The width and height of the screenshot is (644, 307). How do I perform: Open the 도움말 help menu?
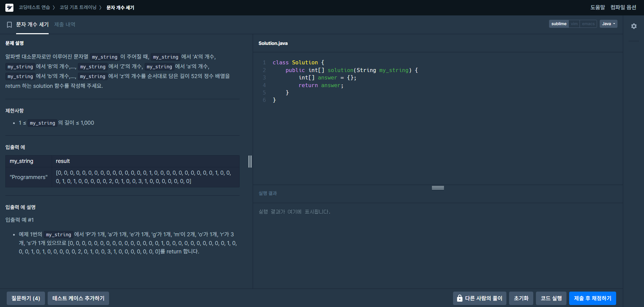[598, 7]
